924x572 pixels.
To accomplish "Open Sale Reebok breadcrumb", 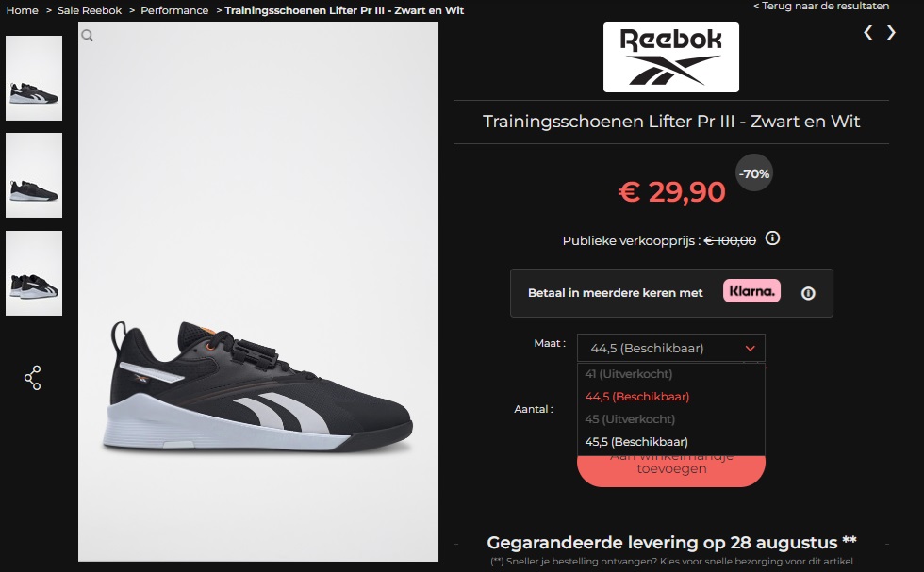I will coord(90,10).
